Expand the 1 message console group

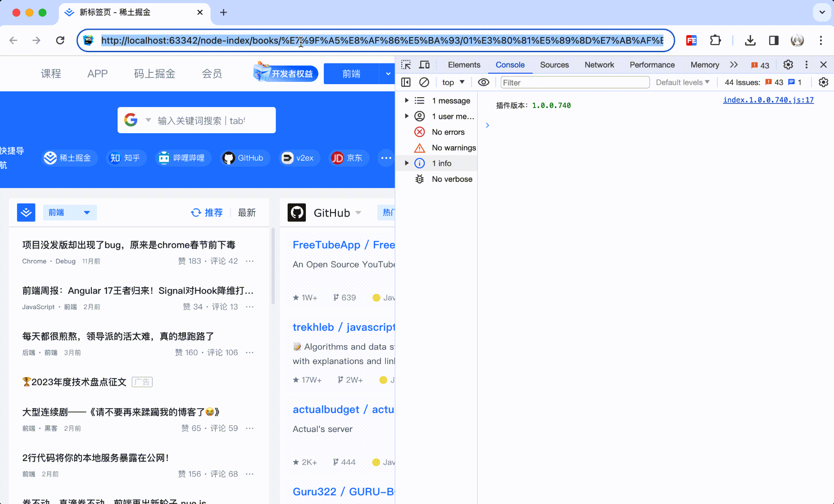[407, 100]
